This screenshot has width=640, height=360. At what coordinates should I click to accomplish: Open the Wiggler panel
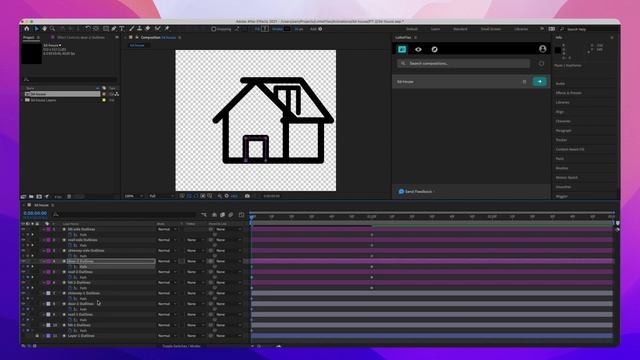562,196
